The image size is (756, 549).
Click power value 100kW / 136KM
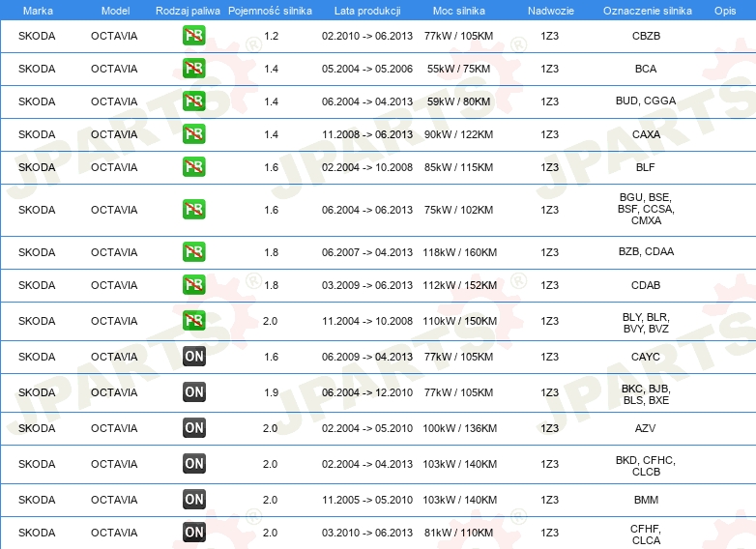pos(459,428)
